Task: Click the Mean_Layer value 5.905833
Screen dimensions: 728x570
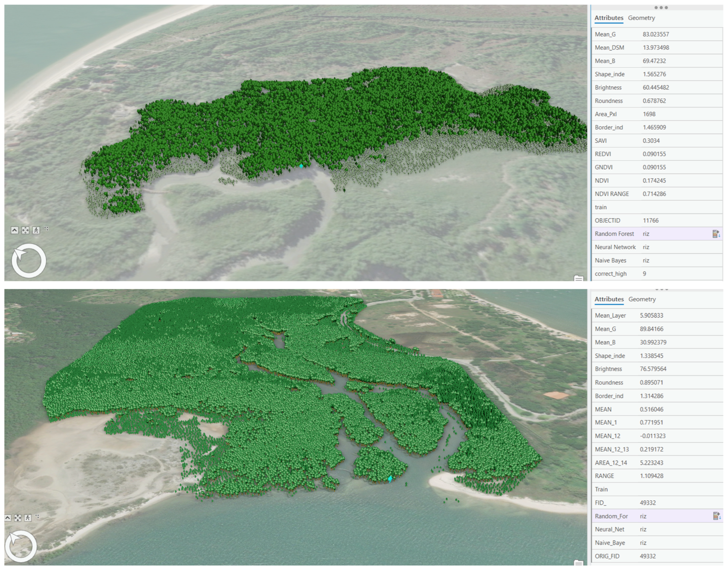Action: pyautogui.click(x=651, y=316)
